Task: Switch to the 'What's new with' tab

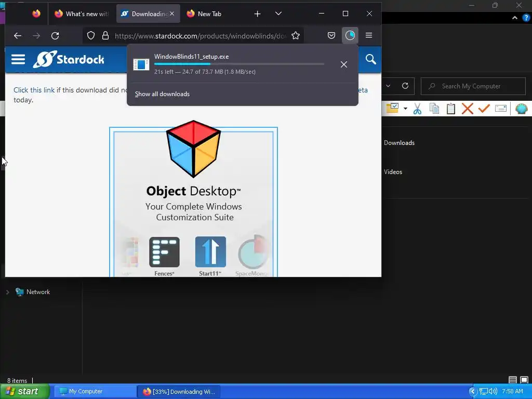Action: (82, 14)
